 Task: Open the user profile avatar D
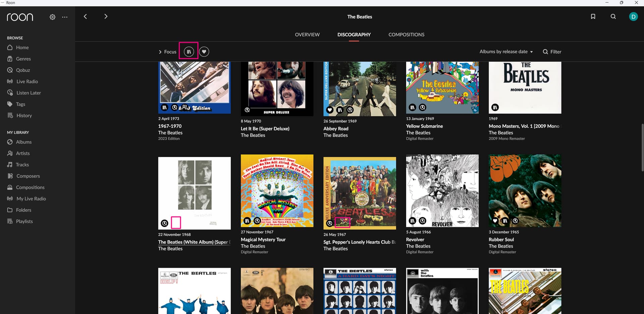[633, 16]
